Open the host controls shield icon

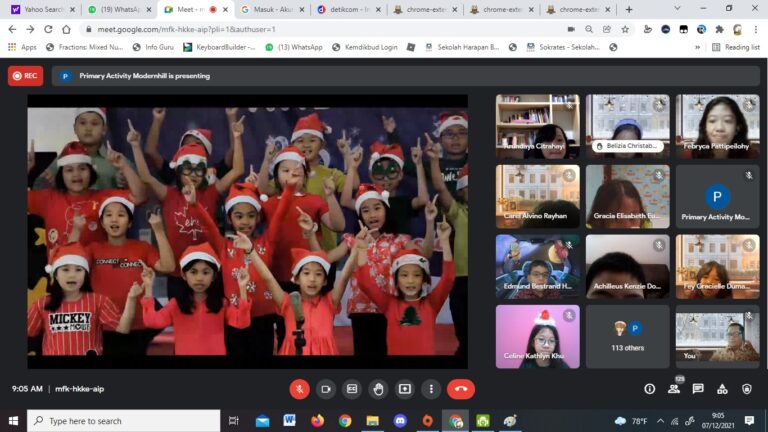746,389
